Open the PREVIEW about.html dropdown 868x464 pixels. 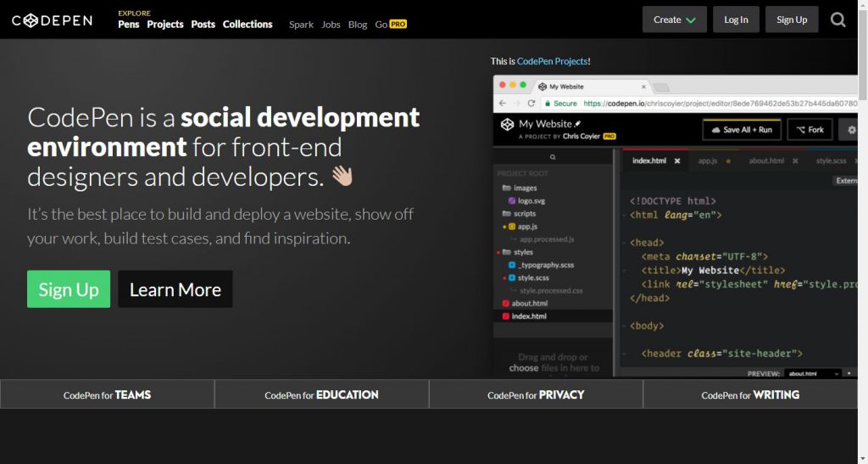813,374
